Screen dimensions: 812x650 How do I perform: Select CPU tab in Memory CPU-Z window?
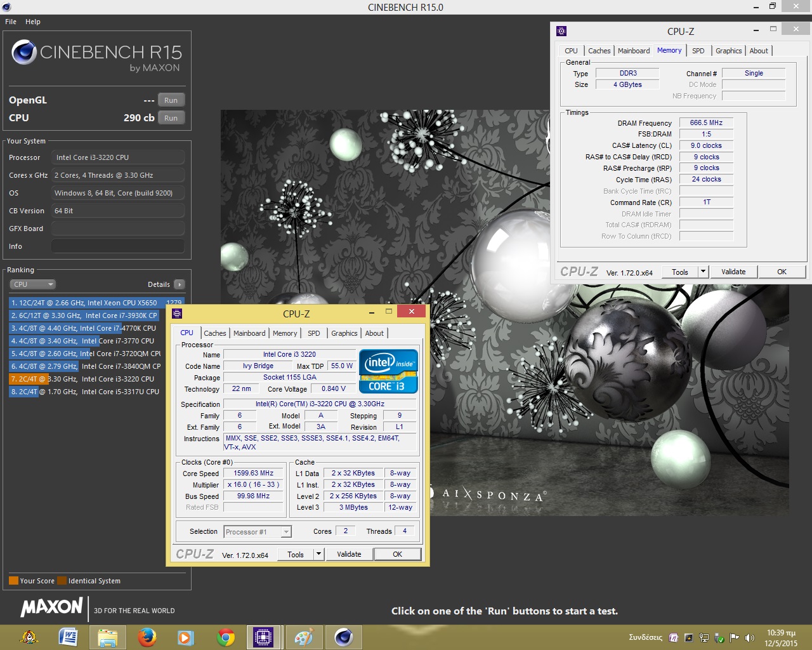tap(572, 51)
